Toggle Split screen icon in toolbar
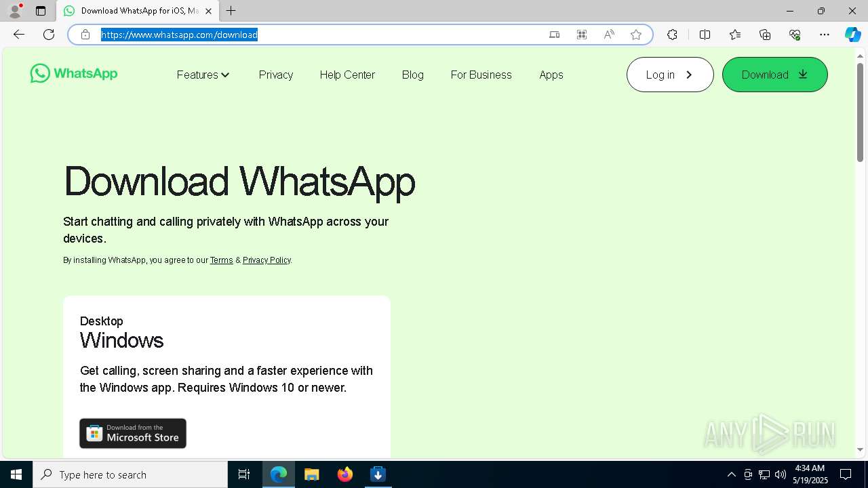This screenshot has height=488, width=868. 705,35
